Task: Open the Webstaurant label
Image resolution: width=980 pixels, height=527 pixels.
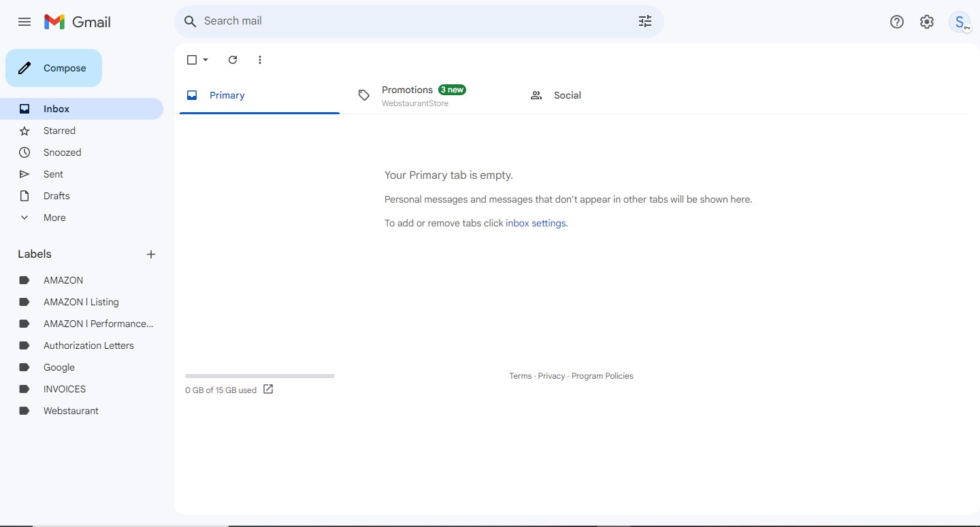Action: (x=82, y=411)
